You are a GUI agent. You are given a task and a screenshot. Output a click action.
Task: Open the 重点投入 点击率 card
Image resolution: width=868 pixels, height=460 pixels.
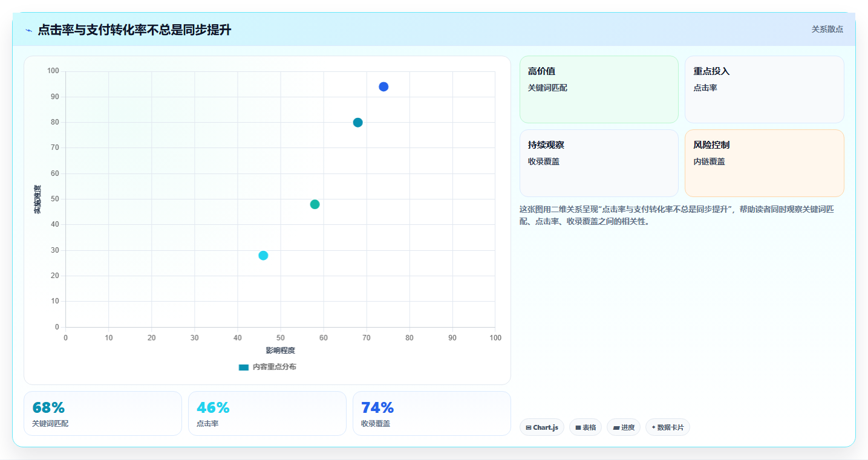(765, 89)
